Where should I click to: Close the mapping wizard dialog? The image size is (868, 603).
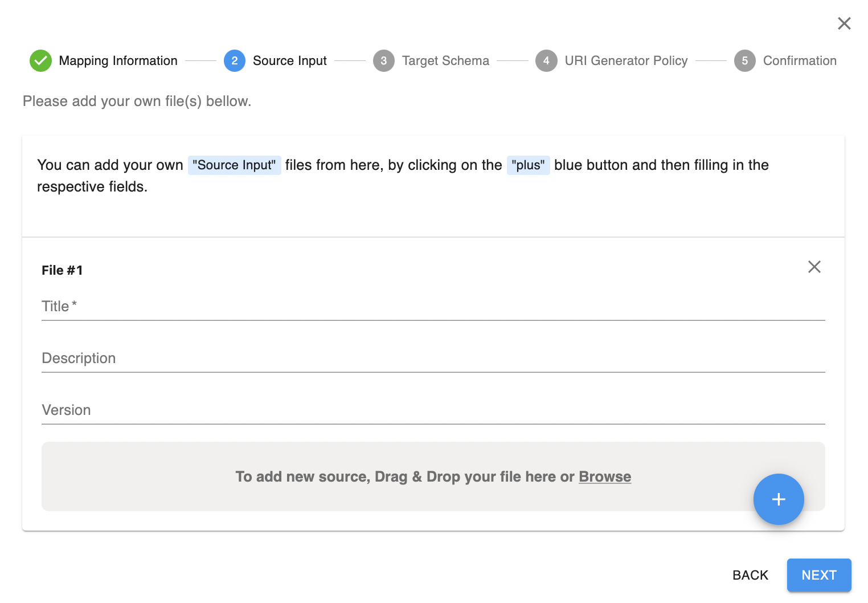pyautogui.click(x=844, y=23)
